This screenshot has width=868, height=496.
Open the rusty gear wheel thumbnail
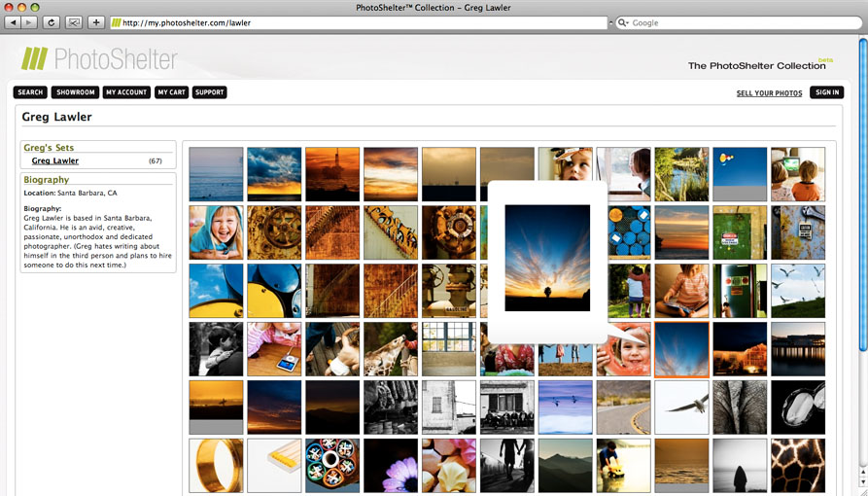274,232
